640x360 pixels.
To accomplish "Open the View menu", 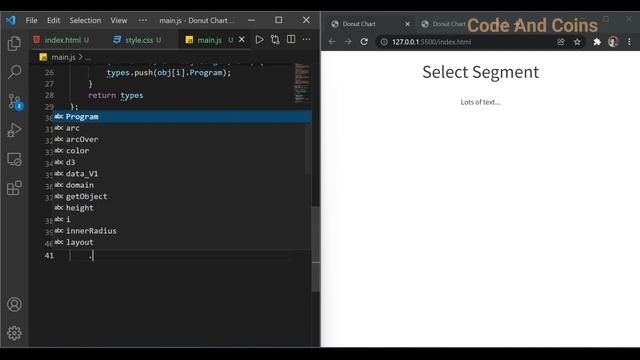I will (119, 20).
